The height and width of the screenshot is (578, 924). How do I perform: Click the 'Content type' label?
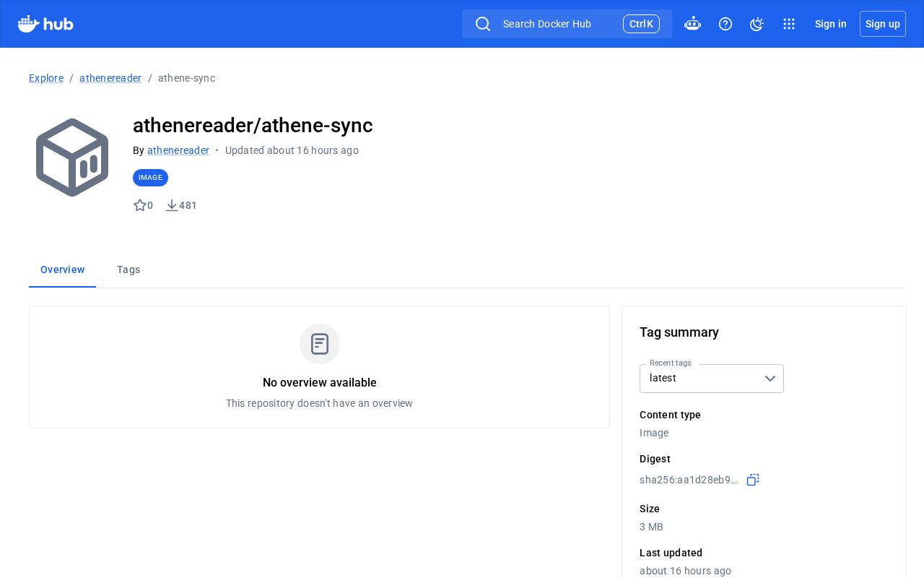[x=670, y=415]
